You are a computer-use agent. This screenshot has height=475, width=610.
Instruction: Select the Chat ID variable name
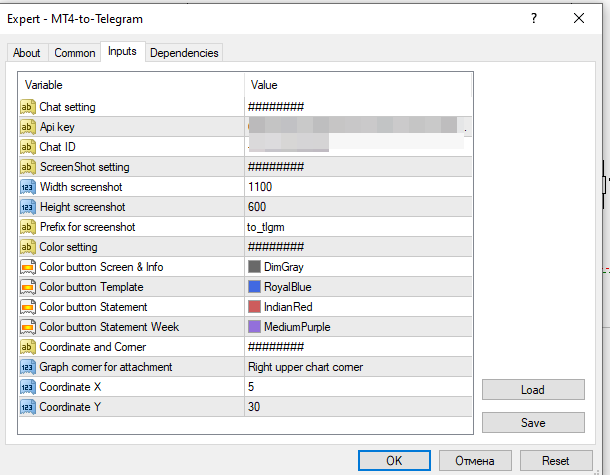[58, 147]
